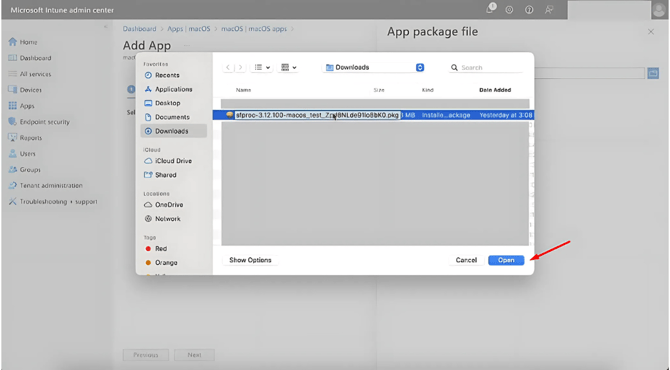Click Show Options button
The width and height of the screenshot is (670, 370).
pyautogui.click(x=250, y=260)
